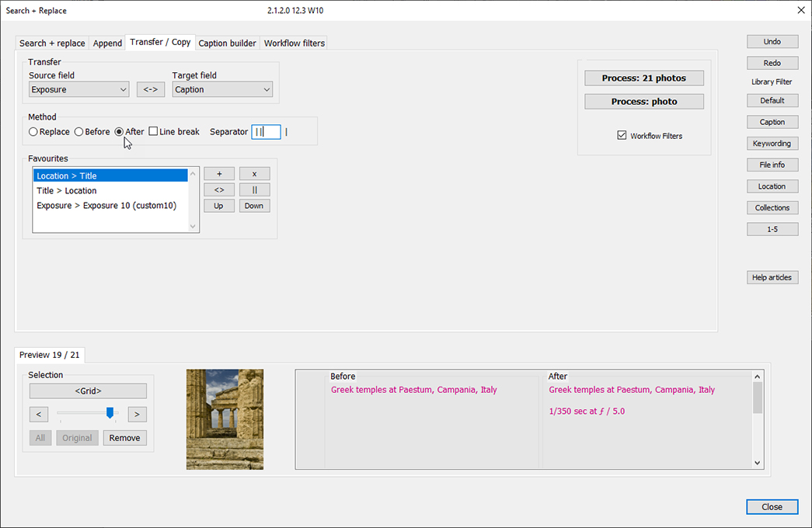Screen dimensions: 812x528
Task: Open the Workflow filters tab
Action: (294, 43)
